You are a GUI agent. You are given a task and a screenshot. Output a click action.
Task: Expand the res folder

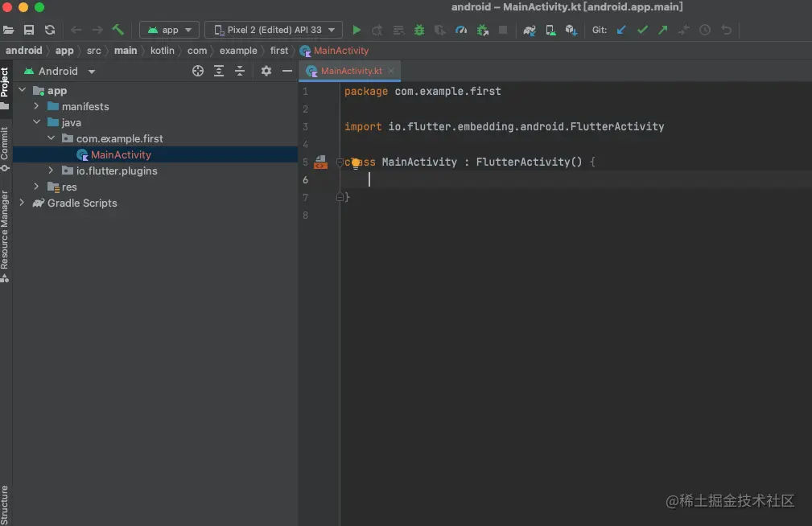tap(36, 187)
